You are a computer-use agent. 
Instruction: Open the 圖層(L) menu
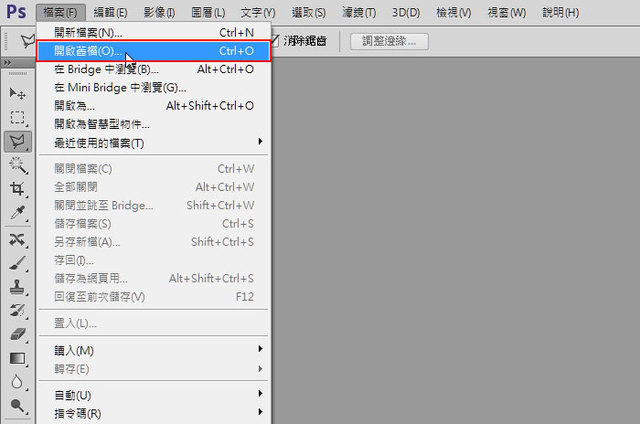coord(208,13)
